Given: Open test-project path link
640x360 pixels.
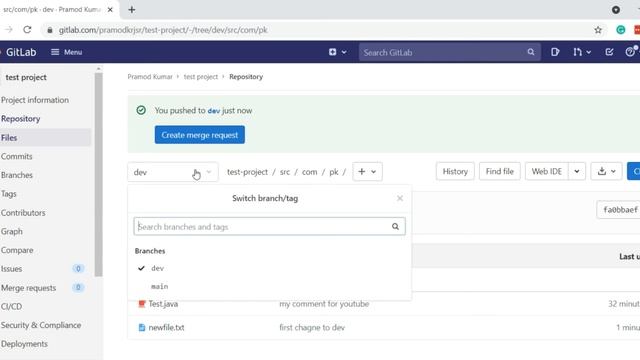Looking at the screenshot, I should (247, 172).
